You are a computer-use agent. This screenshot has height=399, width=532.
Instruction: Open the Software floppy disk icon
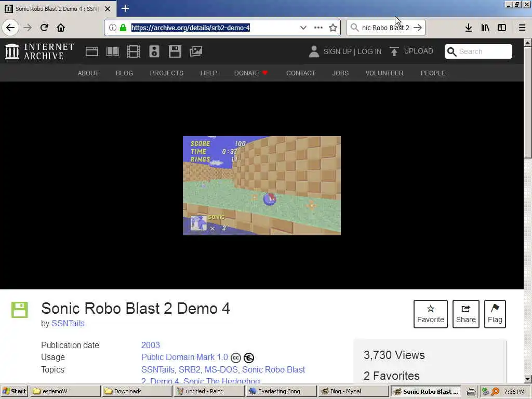click(175, 51)
